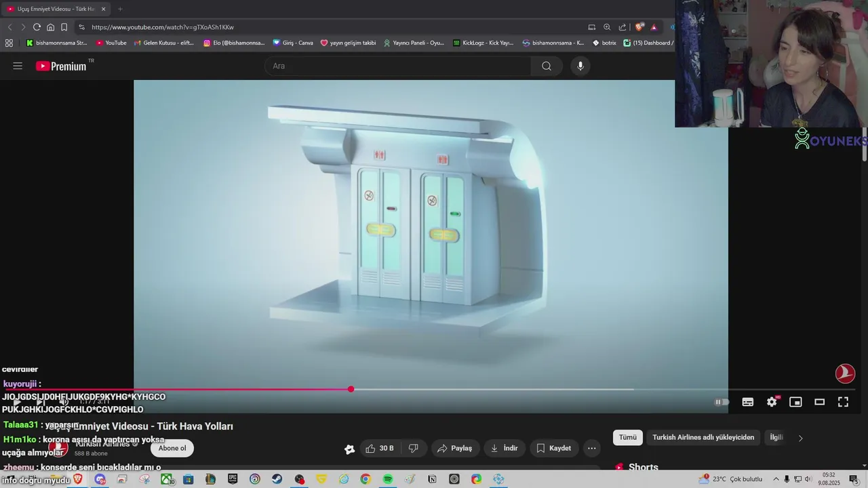Go to YouTube Premium home logo
This screenshot has width=868, height=488.
pos(61,66)
